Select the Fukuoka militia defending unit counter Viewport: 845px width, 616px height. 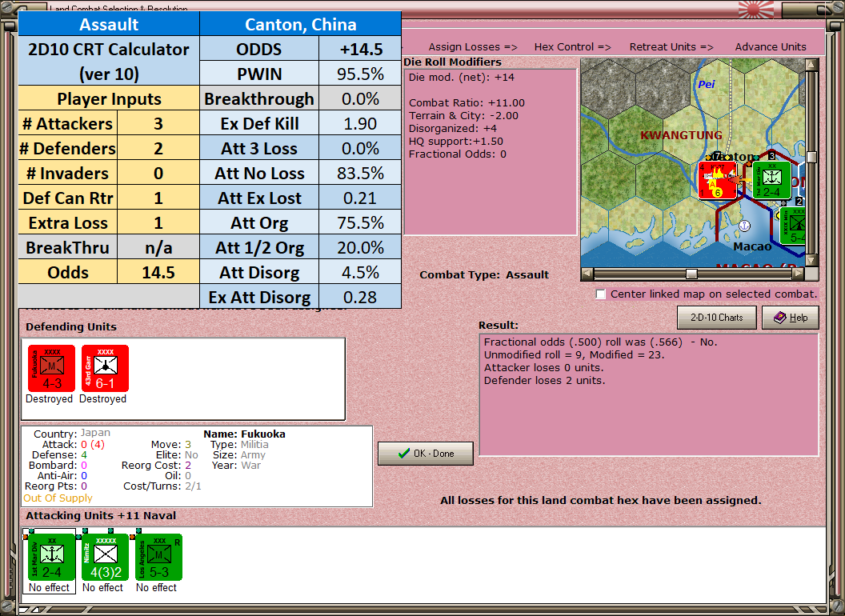pyautogui.click(x=51, y=369)
